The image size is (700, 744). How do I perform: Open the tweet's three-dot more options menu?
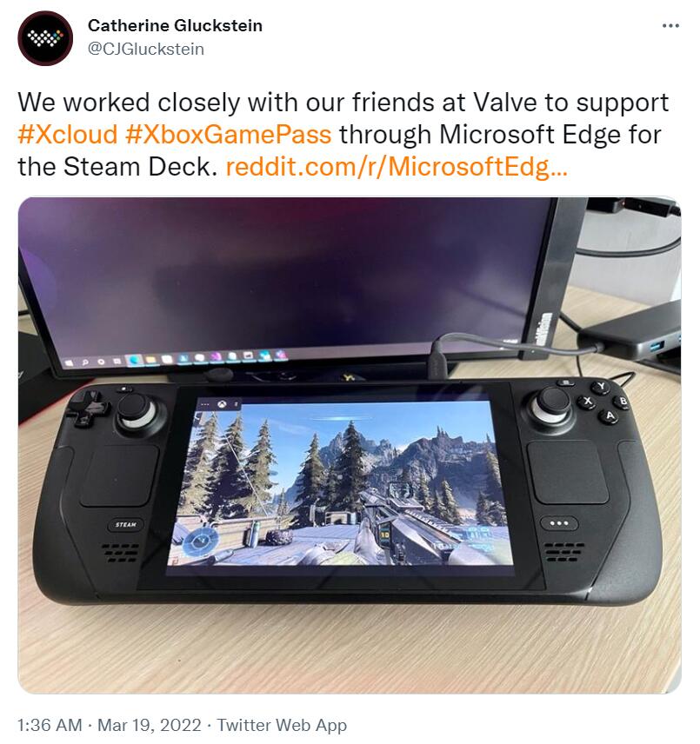(670, 25)
